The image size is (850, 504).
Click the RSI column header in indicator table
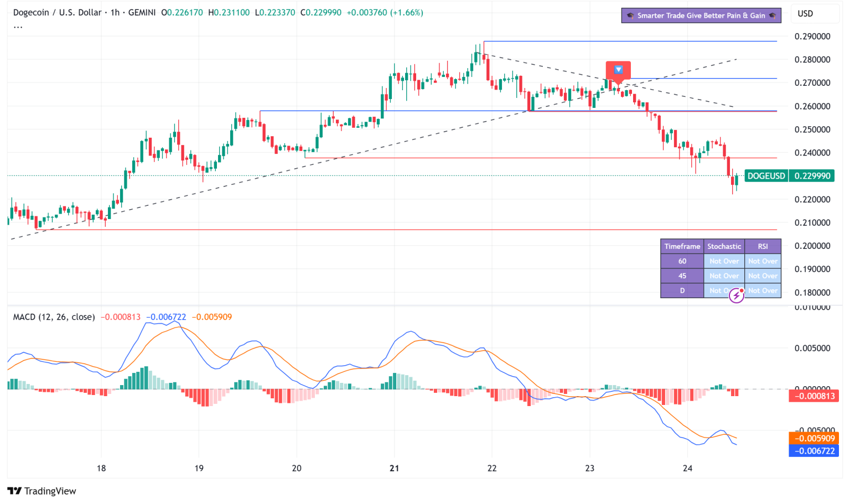(763, 246)
